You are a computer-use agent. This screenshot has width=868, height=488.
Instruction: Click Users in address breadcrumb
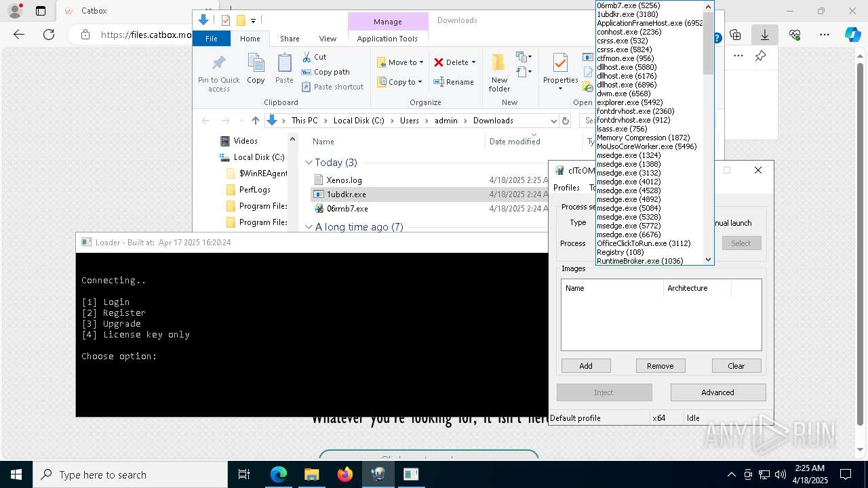[x=409, y=121]
